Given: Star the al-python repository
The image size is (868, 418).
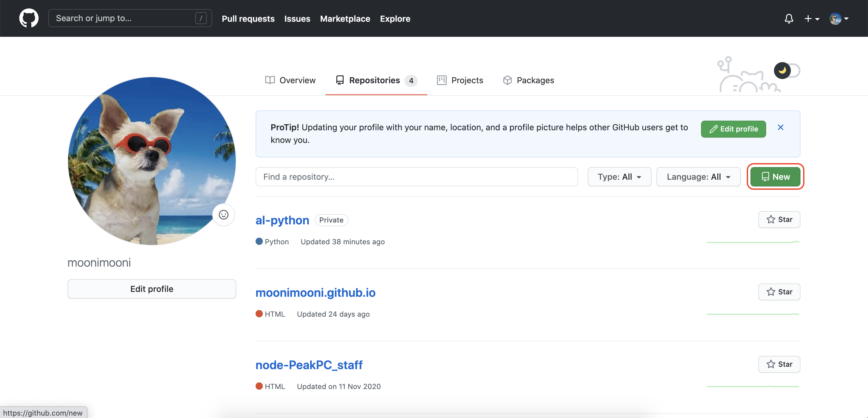Looking at the screenshot, I should 779,220.
